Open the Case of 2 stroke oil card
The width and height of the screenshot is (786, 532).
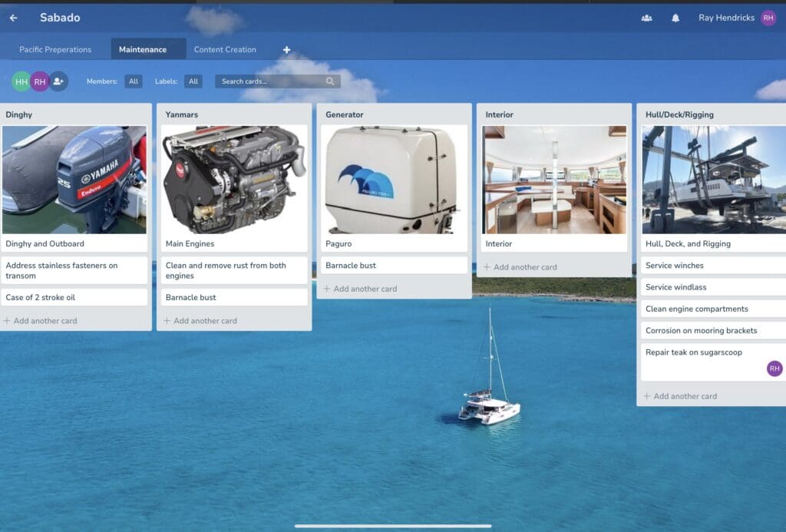coord(74,297)
